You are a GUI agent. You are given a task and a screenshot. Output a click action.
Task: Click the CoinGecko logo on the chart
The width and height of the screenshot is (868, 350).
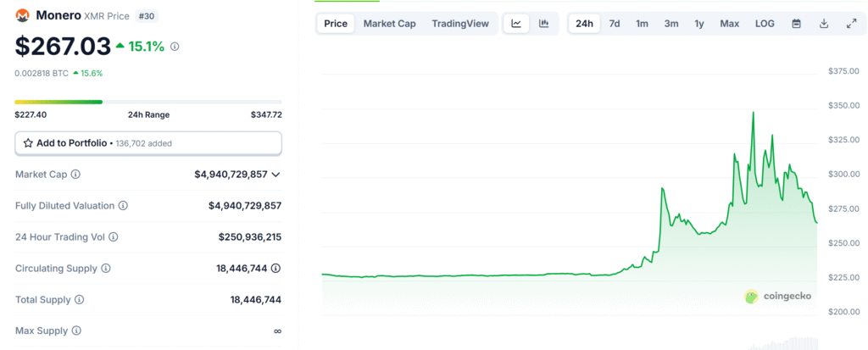tap(778, 297)
